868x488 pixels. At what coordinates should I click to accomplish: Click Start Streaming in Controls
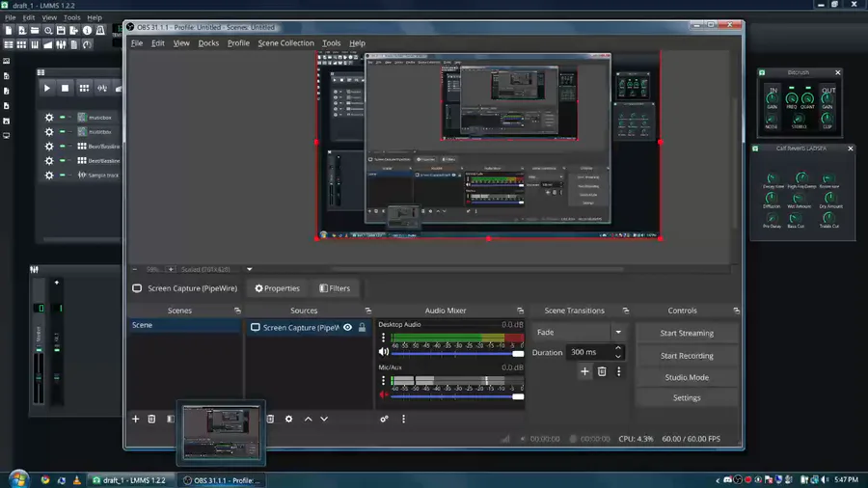[x=687, y=333]
